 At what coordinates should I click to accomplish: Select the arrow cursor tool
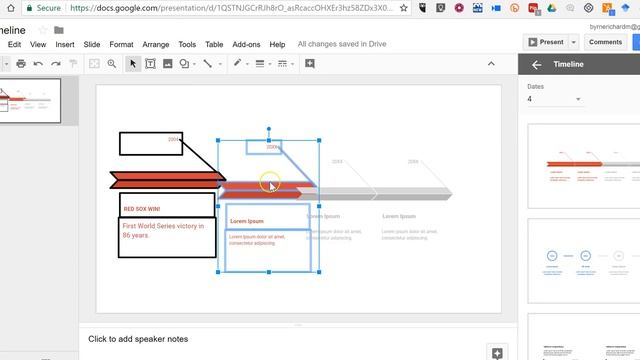pos(133,64)
